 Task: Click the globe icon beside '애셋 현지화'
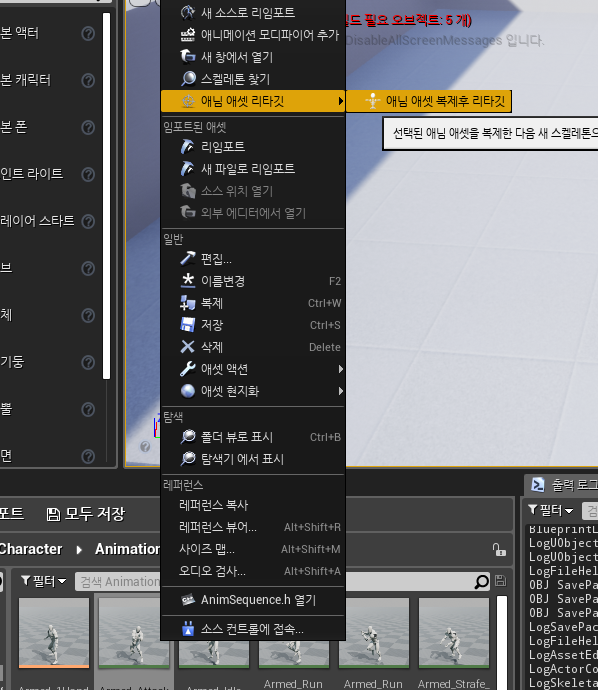188,391
